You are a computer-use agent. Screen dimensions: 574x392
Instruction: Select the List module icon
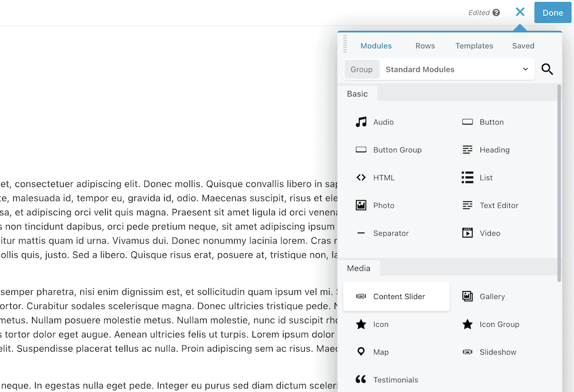tap(467, 177)
